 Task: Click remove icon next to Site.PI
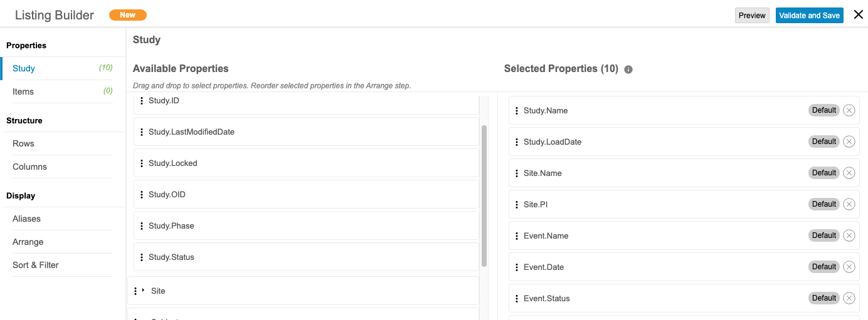[x=849, y=204]
